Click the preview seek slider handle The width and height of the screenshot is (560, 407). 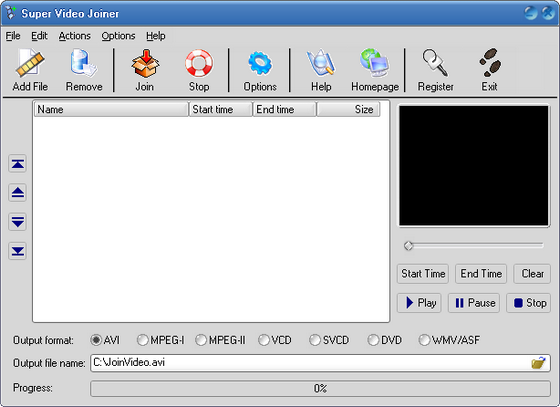click(409, 246)
